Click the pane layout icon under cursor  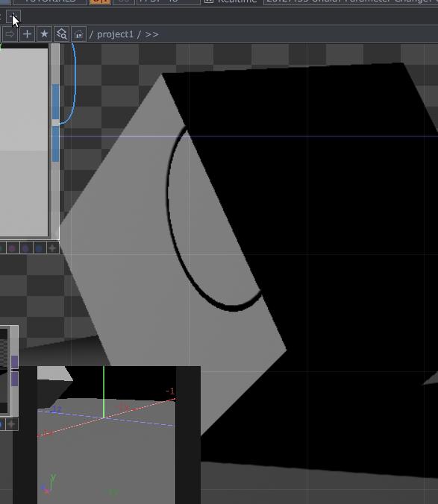(x=13, y=16)
